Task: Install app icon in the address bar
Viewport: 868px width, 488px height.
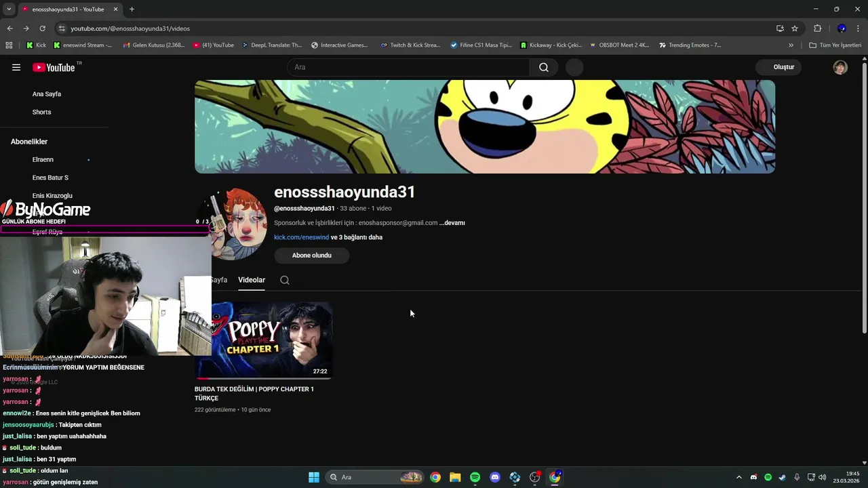Action: pyautogui.click(x=780, y=28)
